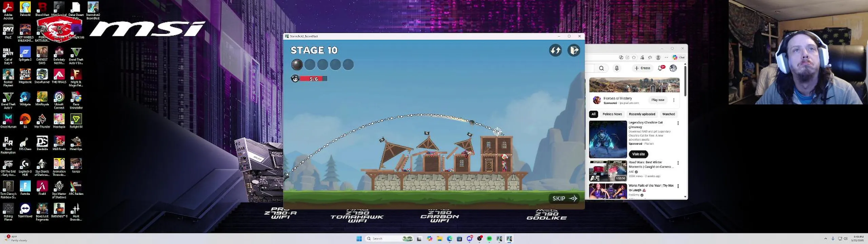
Task: Select the EA app desktop icon
Action: coord(25,121)
